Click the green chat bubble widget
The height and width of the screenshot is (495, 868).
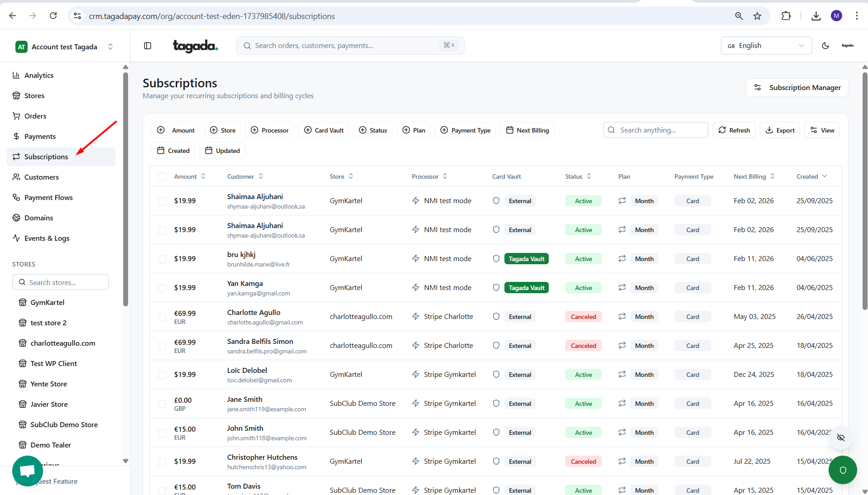[28, 471]
